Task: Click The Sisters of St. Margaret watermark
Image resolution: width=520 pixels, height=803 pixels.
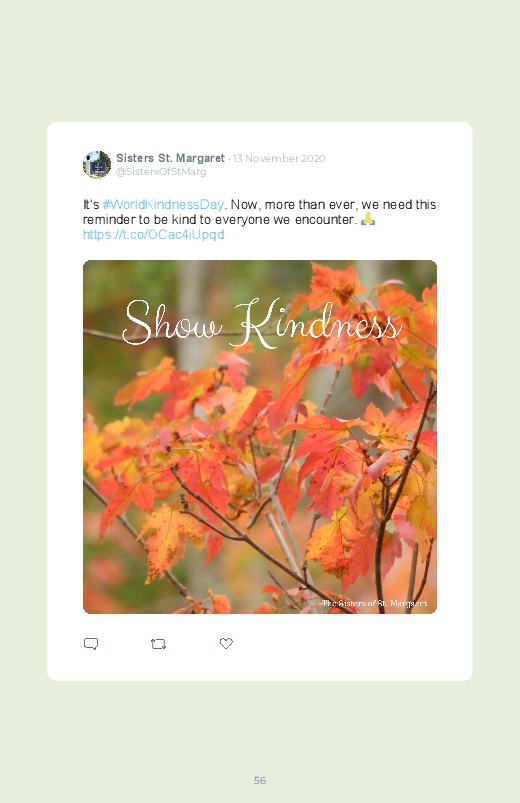Action: click(x=375, y=603)
